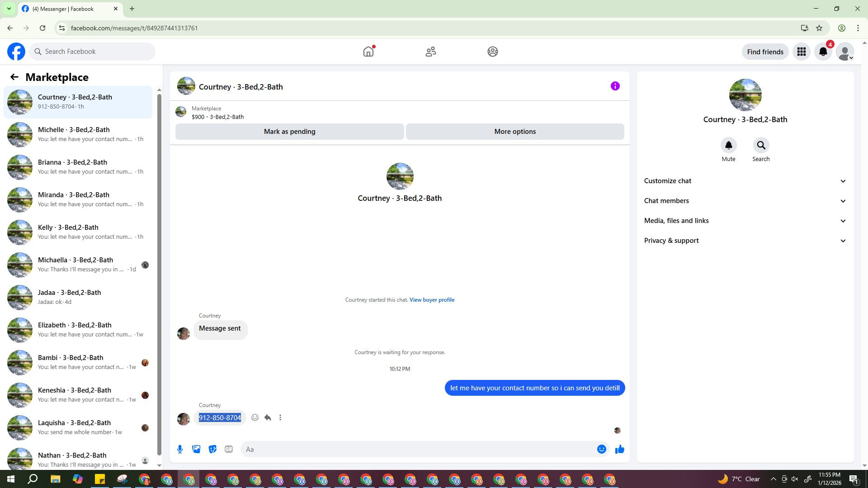Screen dimensions: 868x488
Task: Open a new browser tab
Action: point(132,9)
